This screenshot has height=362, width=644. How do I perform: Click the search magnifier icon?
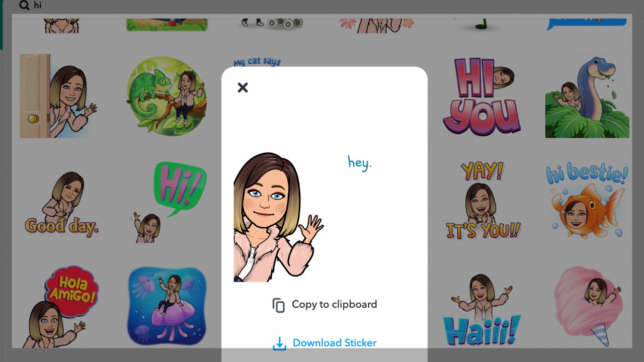click(24, 6)
